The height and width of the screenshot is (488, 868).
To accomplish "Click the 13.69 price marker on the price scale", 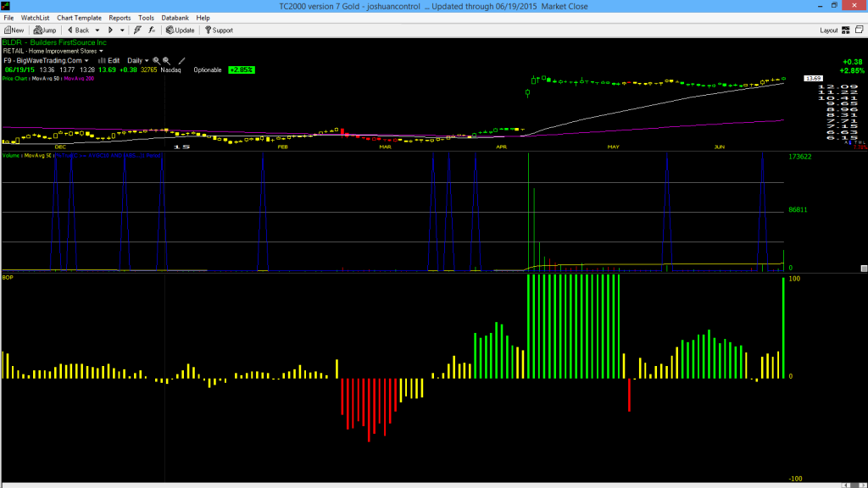I will click(813, 79).
